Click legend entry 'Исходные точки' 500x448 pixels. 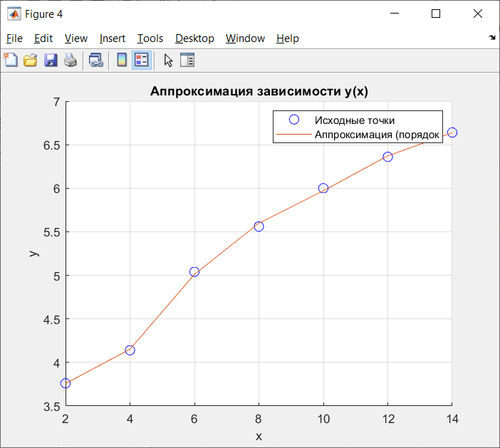point(355,120)
